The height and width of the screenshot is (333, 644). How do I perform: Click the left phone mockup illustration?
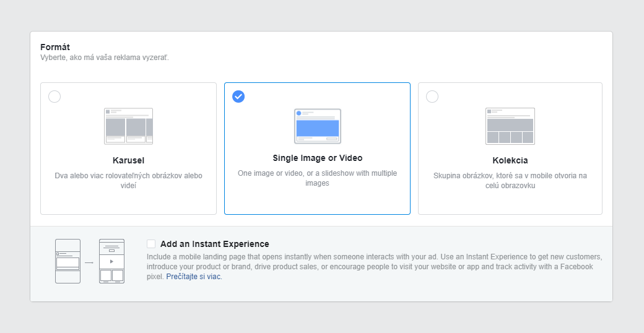[x=67, y=261]
